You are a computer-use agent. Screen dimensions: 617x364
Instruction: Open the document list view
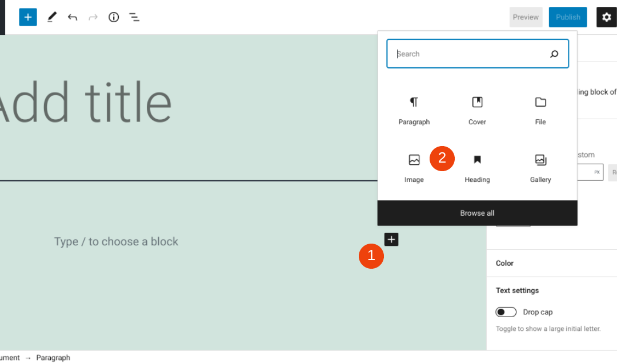click(x=134, y=17)
